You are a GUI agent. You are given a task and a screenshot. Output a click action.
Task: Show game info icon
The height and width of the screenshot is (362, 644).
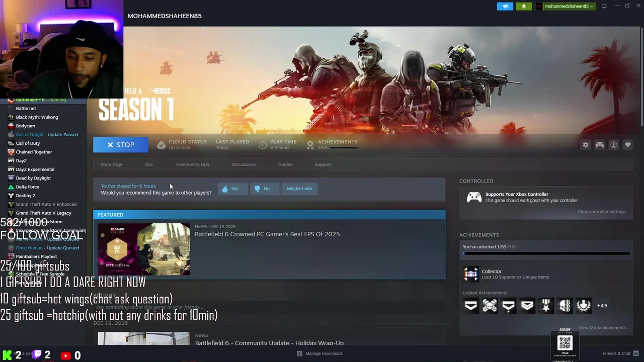[x=614, y=145]
